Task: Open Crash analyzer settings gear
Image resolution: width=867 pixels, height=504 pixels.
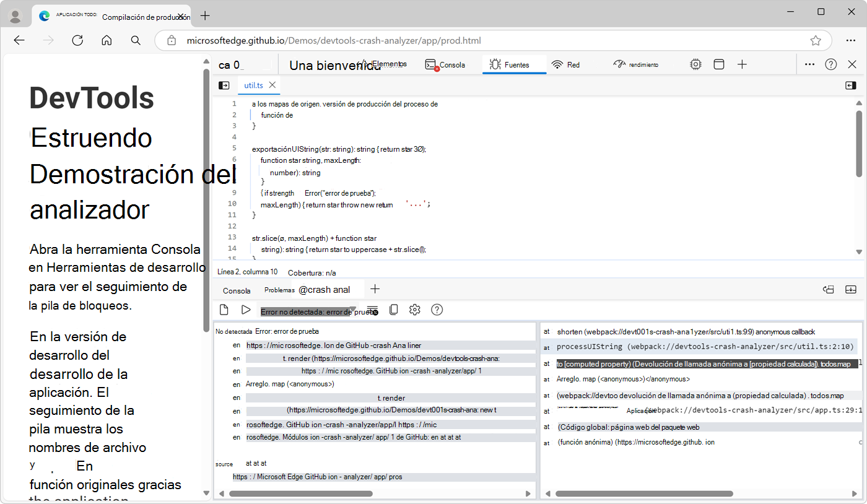Action: click(x=415, y=310)
